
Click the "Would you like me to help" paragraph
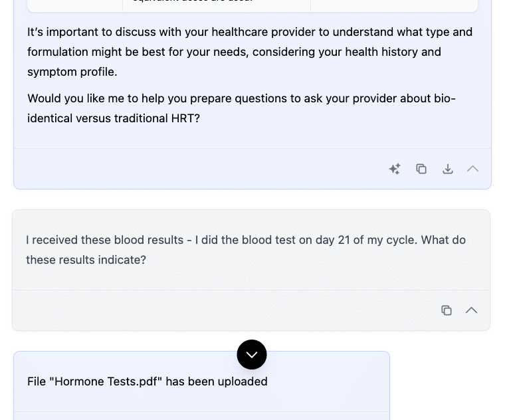point(241,108)
